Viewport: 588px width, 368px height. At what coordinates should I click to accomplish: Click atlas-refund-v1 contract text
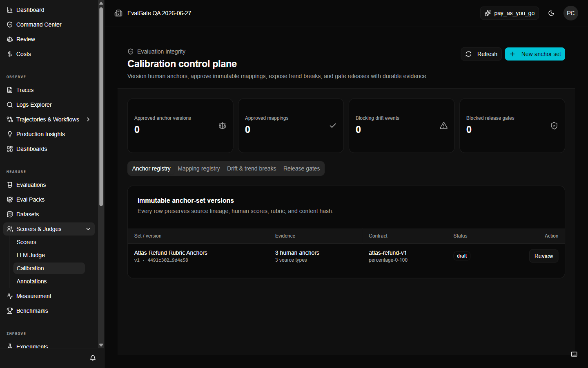click(x=388, y=253)
